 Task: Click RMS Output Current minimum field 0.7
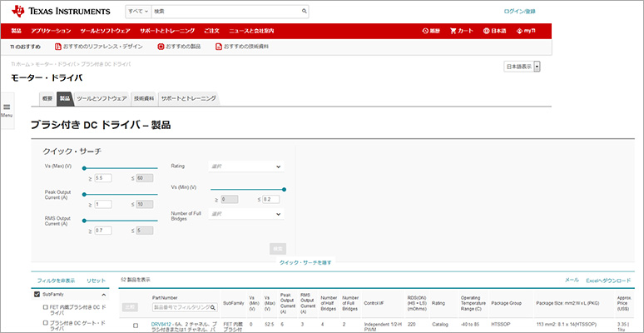tap(102, 231)
